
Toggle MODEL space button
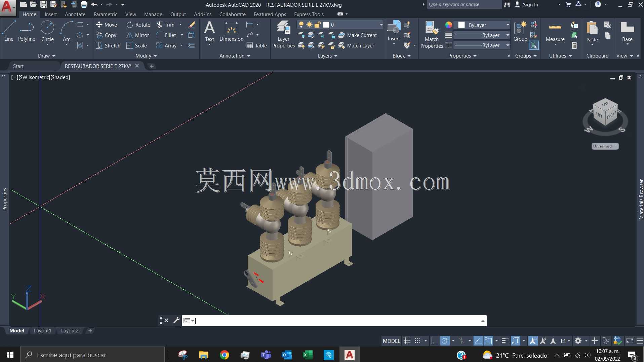[x=391, y=341]
